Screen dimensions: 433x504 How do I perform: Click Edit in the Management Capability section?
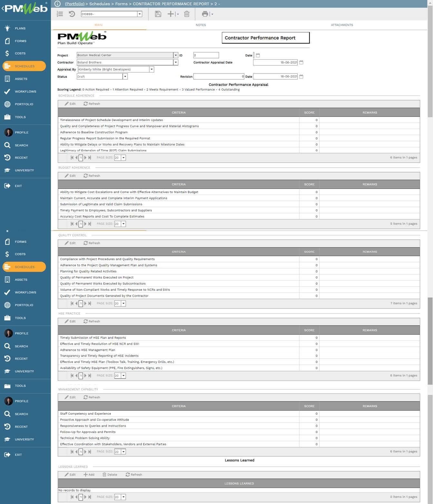pos(70,397)
